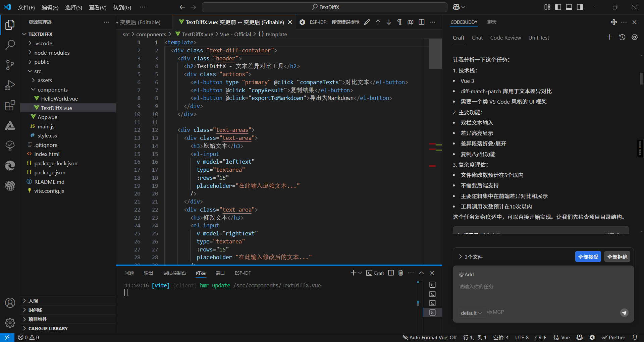Switch to the Unit Test tab

coord(539,38)
